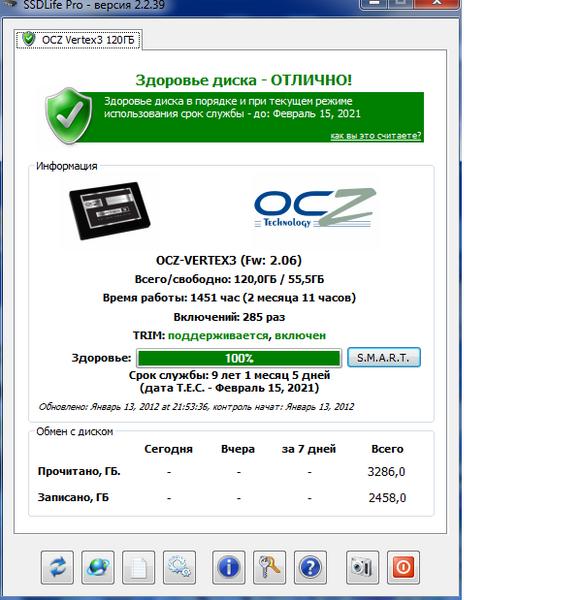Close the SSDLife Pro window
Screen dimensions: 582x600
coord(436,3)
